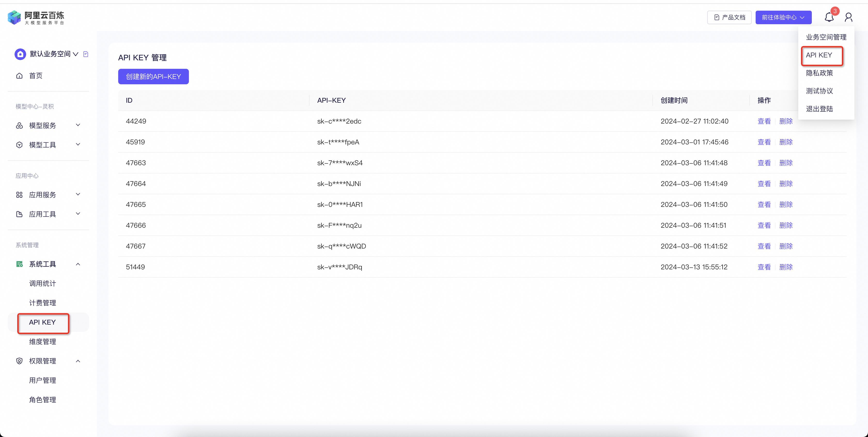Click 查看 for key ID 47664

764,184
